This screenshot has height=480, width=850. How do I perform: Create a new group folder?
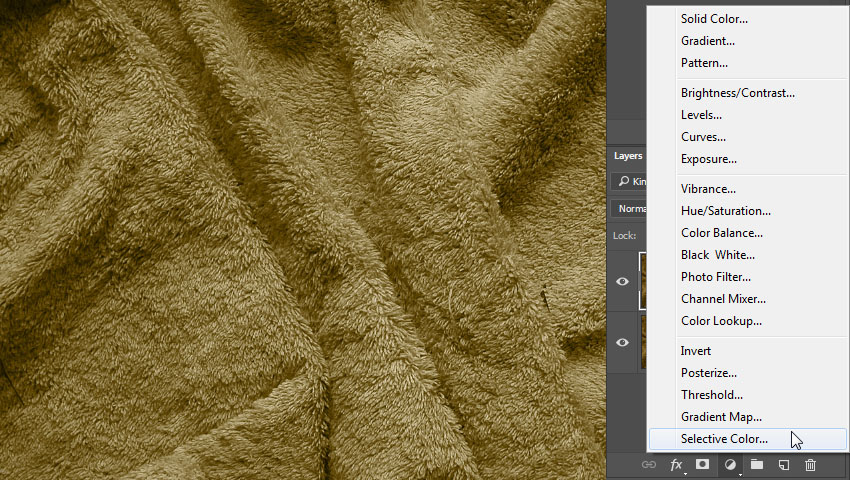pyautogui.click(x=757, y=465)
